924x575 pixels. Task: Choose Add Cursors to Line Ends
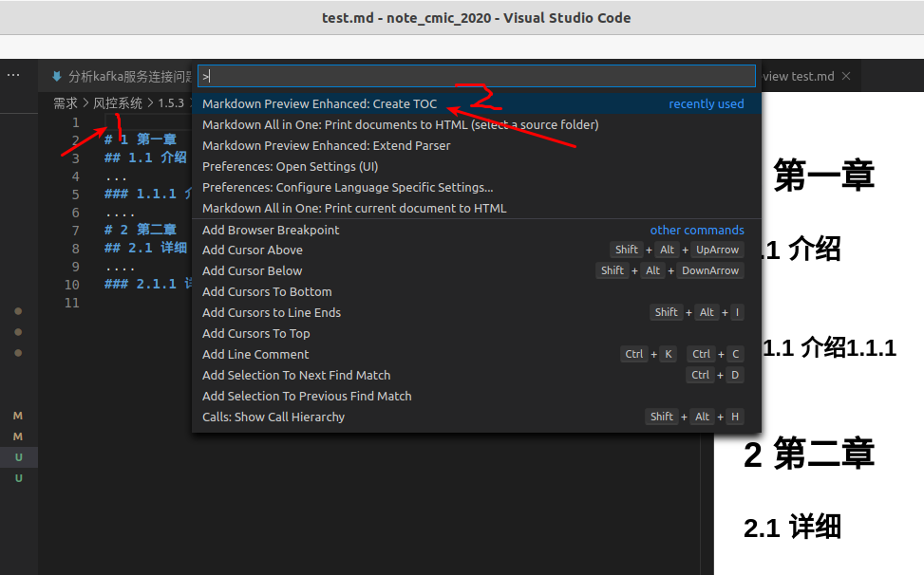point(476,312)
